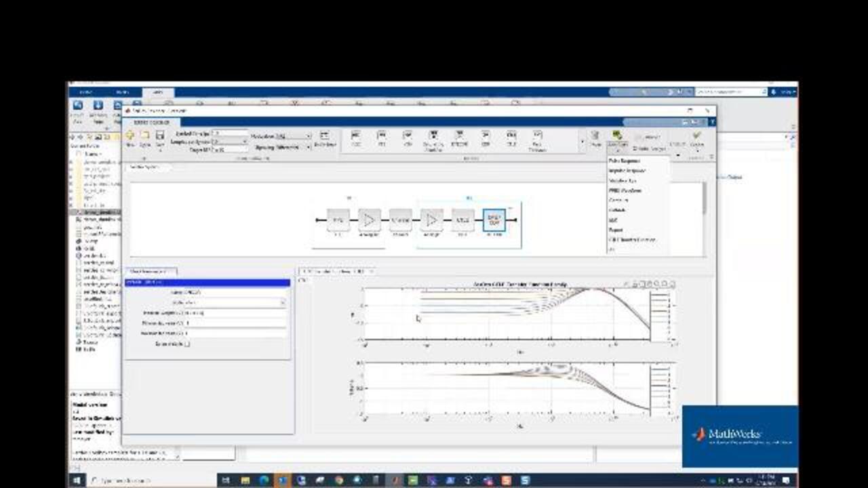Viewport: 868px width, 488px height.
Task: Select the Channel block in the diagram
Action: (400, 220)
